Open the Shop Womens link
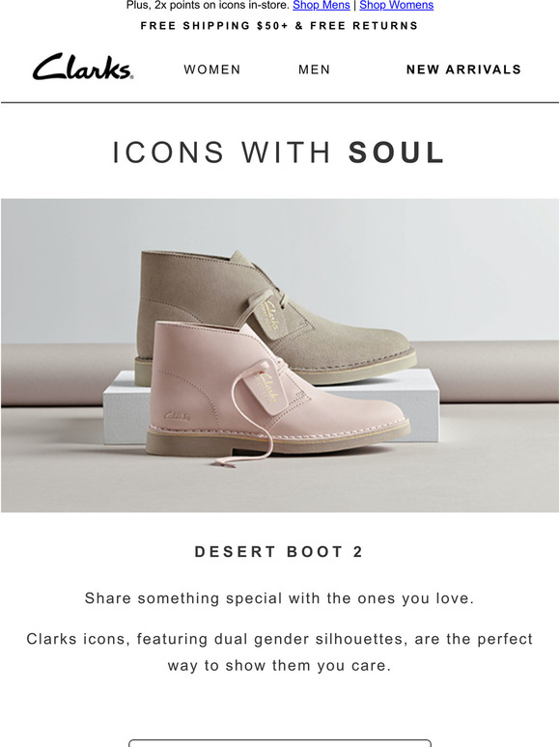Viewport: 560px width, 747px height. (x=397, y=5)
